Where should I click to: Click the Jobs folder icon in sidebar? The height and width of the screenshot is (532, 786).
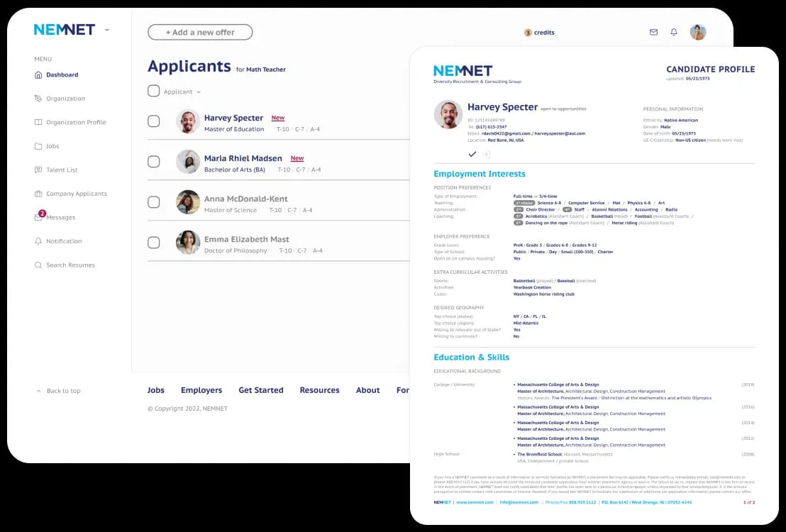point(38,146)
